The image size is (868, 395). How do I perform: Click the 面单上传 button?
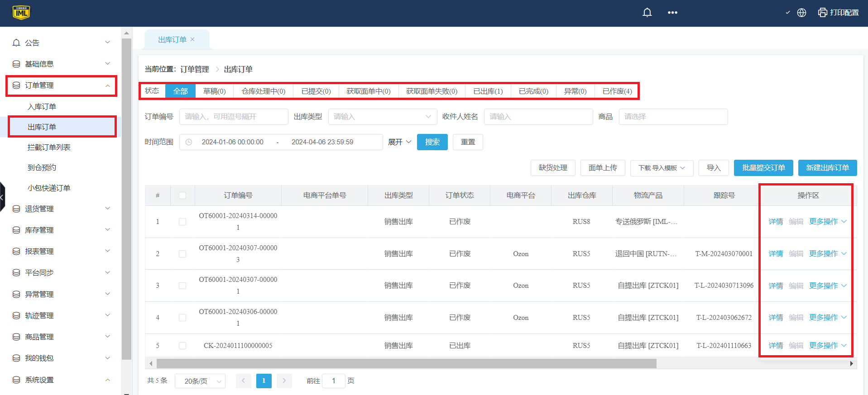603,168
